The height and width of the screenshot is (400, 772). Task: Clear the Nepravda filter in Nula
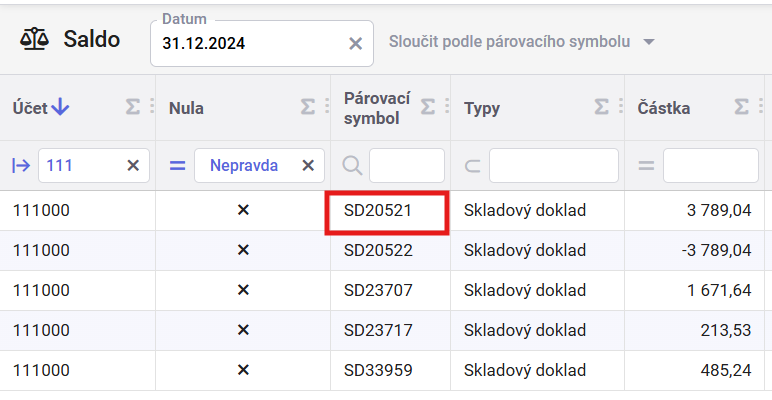tap(308, 166)
